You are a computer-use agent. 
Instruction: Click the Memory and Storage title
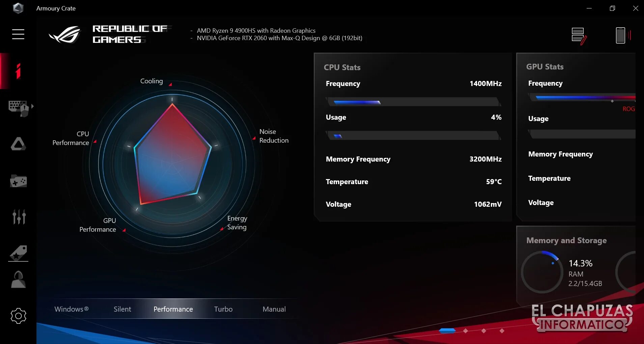[566, 240]
